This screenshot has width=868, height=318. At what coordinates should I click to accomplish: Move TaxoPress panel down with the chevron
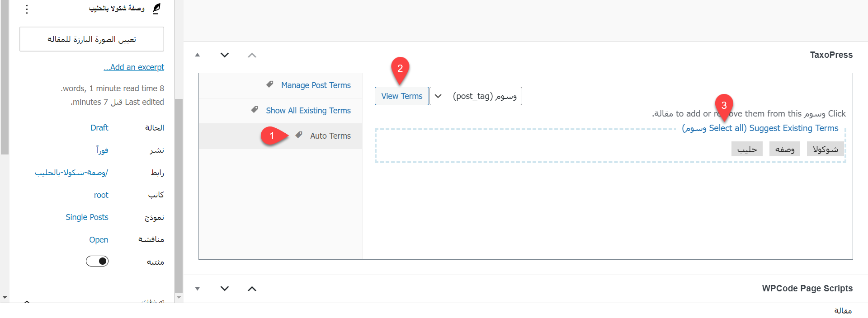225,55
